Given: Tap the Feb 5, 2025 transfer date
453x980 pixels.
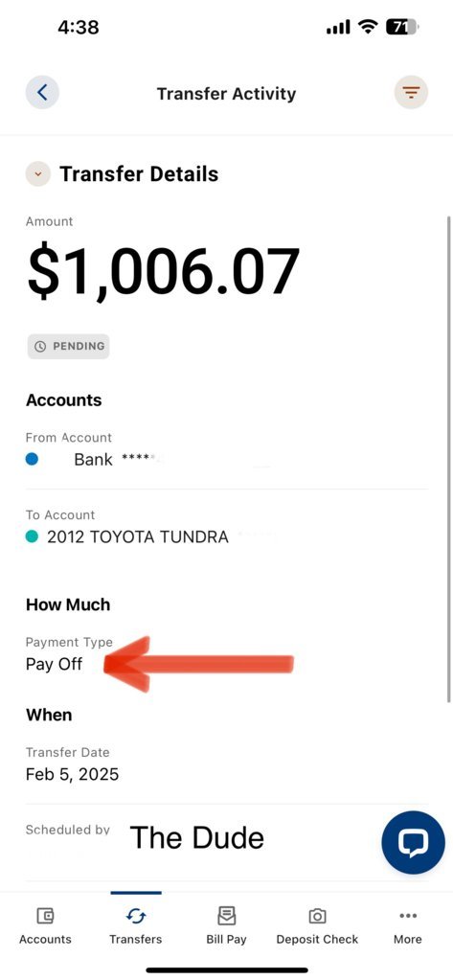Looking at the screenshot, I should (73, 774).
